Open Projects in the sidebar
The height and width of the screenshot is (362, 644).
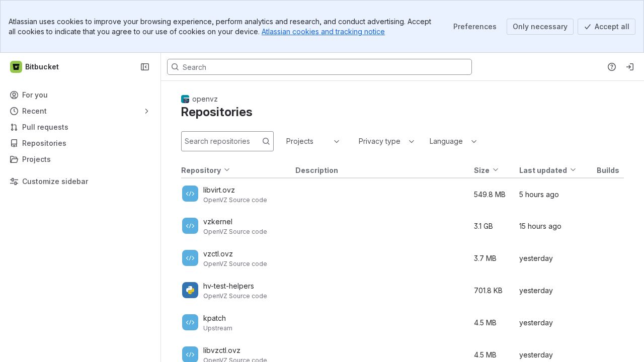pos(80,159)
